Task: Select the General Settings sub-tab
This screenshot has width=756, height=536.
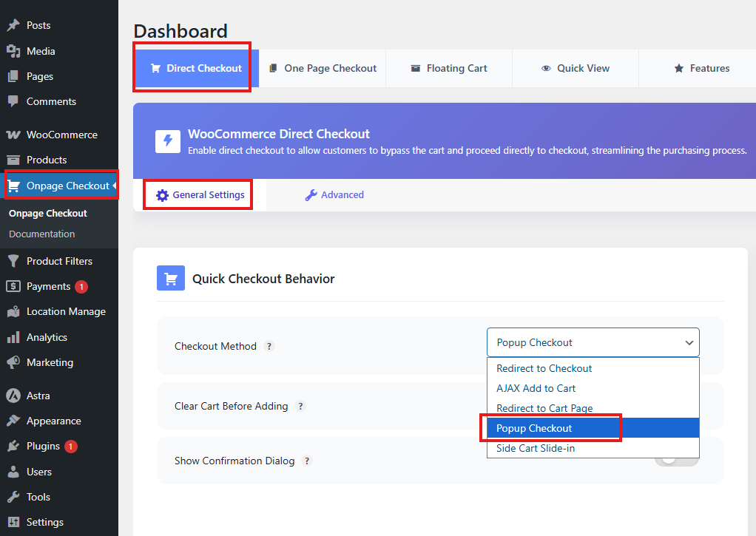Action: (x=200, y=194)
